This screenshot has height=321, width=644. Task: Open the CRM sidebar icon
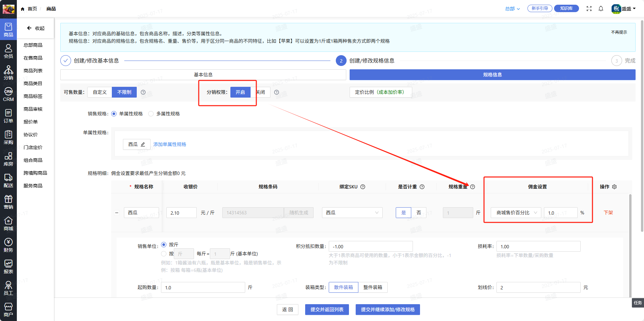coord(8,94)
